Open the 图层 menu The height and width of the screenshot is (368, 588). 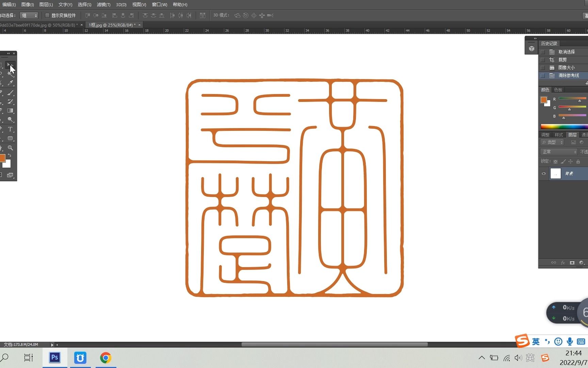(46, 4)
